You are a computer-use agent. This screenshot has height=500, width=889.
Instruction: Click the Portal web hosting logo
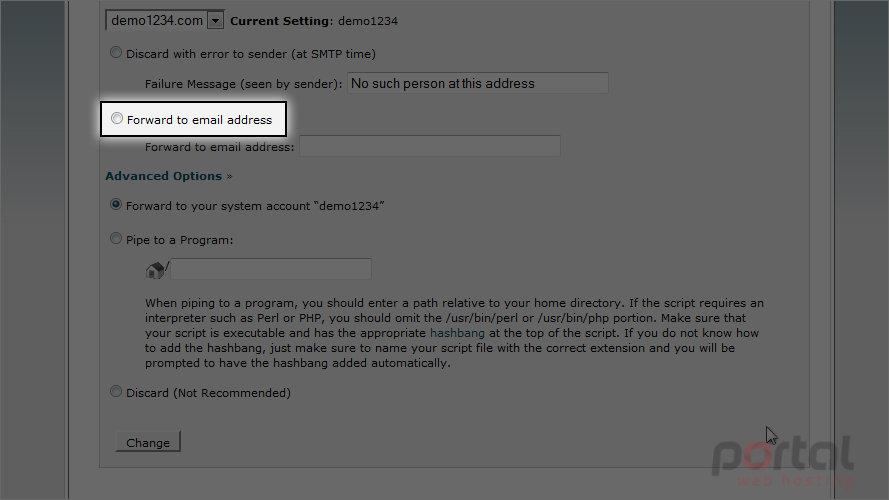[x=782, y=460]
